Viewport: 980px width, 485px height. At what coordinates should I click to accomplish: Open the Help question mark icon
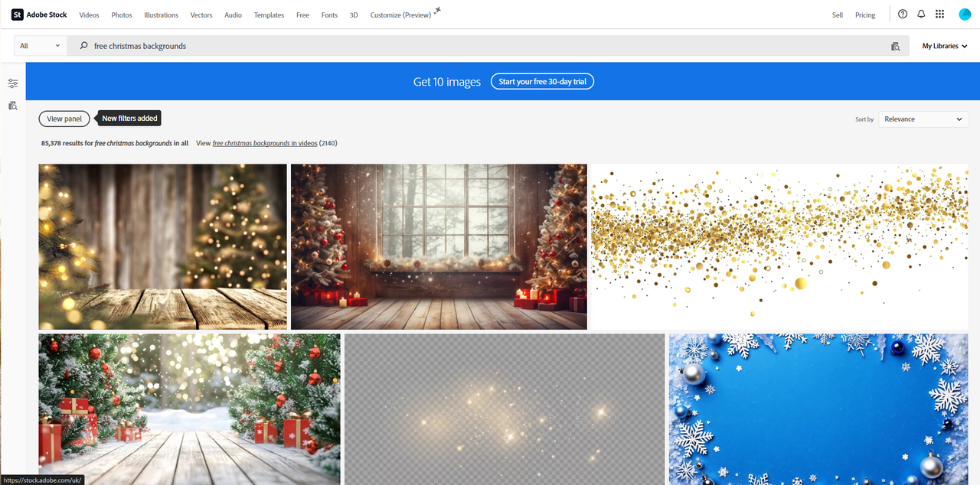[x=902, y=14]
